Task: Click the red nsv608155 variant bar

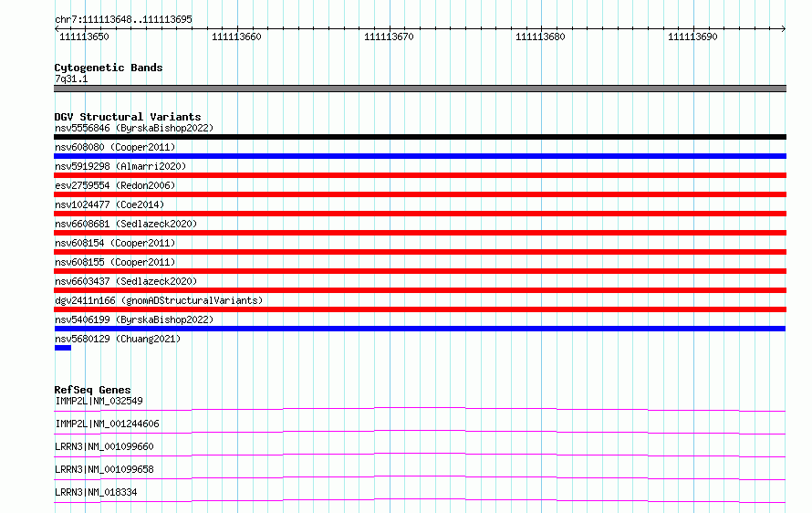Action: pos(420,271)
